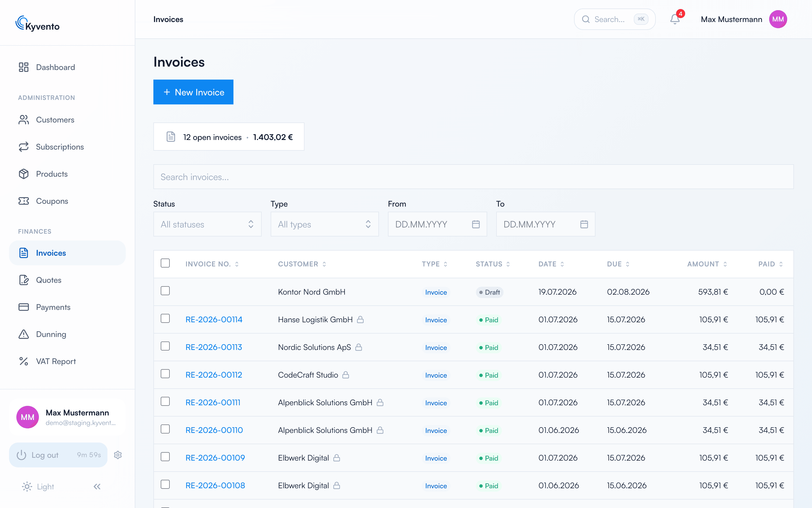Screen dimensions: 812x508
Task: Click lock icon in the RE-2026-00110 row
Action: (x=380, y=430)
